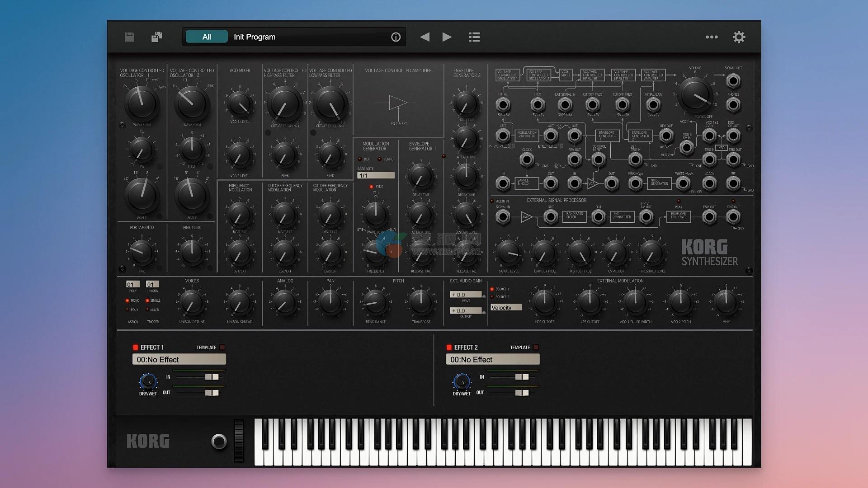
Task: Click the base note 1/1 field
Action: click(376, 175)
